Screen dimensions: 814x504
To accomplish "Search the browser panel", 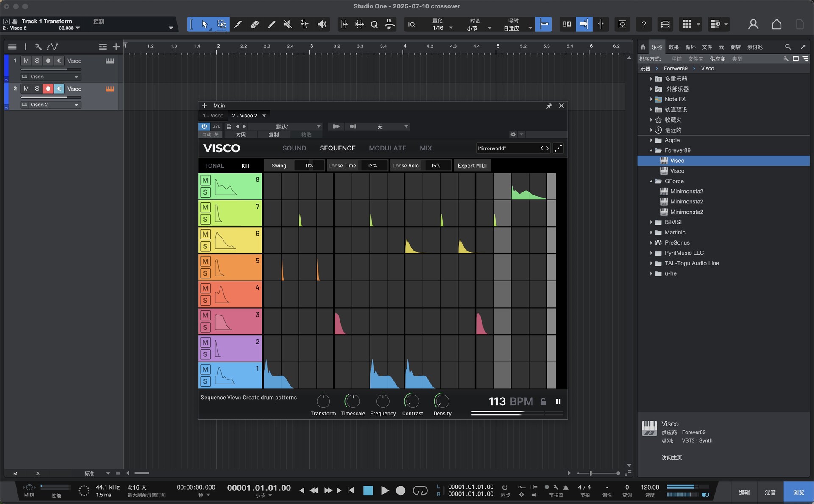I will [x=788, y=47].
